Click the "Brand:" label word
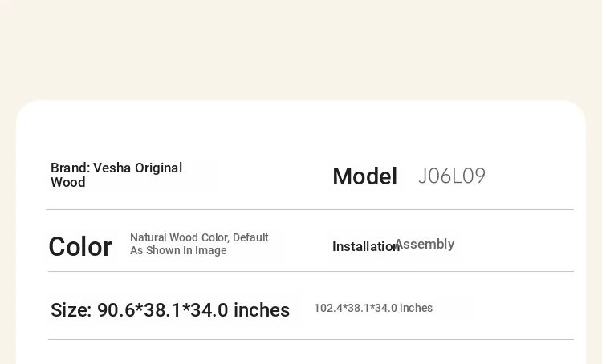602x364 pixels. [71, 168]
